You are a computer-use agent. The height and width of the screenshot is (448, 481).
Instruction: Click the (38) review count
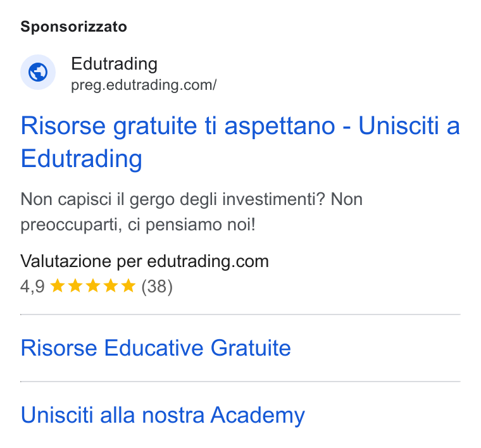[x=157, y=287]
